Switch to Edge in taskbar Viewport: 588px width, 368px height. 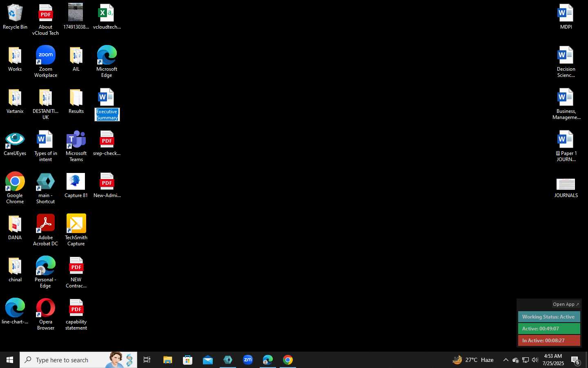268,360
